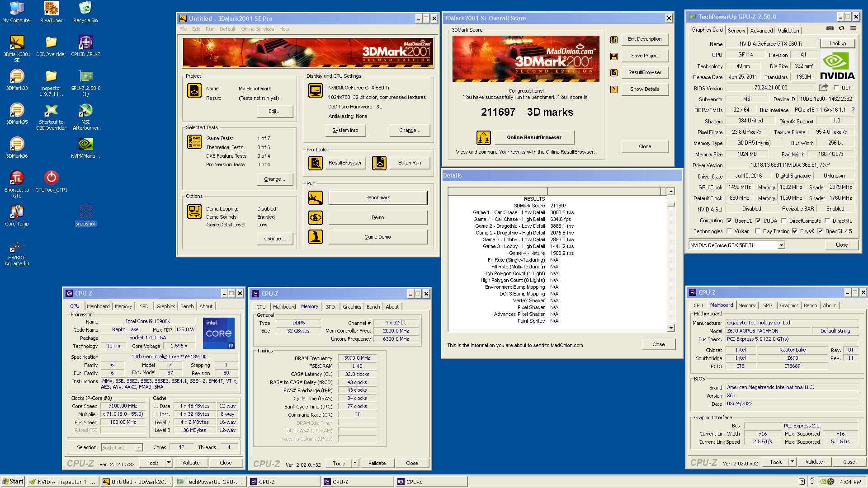Image resolution: width=868 pixels, height=488 pixels.
Task: Open the Socket #1 selection dropdown
Action: pos(139,448)
